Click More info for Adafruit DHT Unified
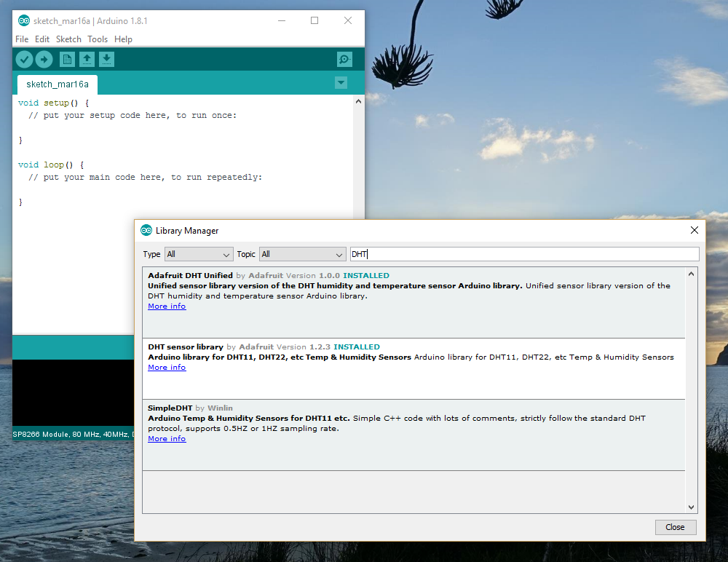 (x=167, y=306)
